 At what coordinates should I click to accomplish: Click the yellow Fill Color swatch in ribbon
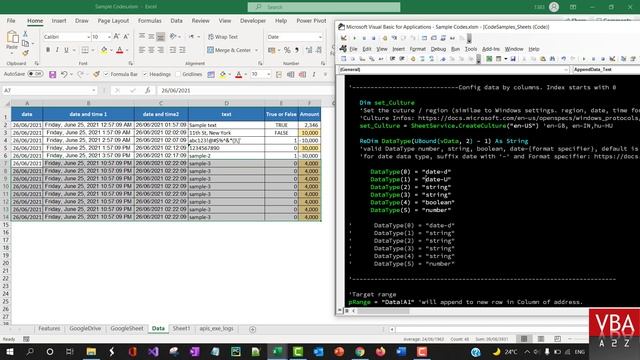(x=104, y=50)
